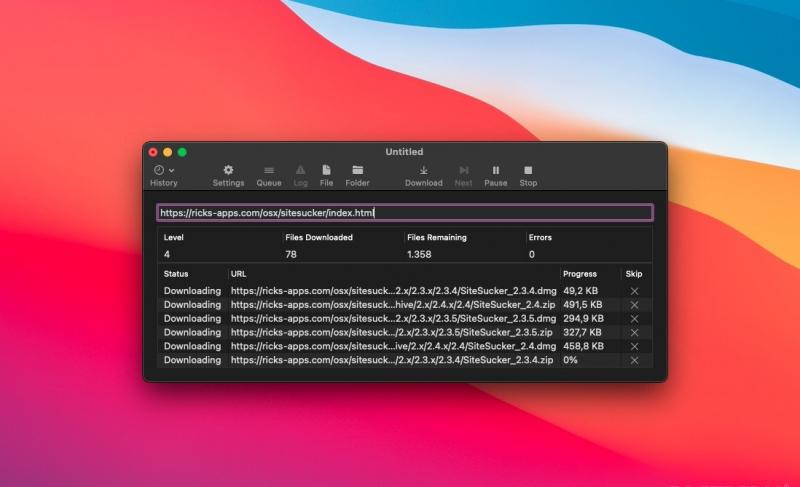Skip to Next file in toolbar
This screenshot has width=800, height=487.
click(463, 170)
